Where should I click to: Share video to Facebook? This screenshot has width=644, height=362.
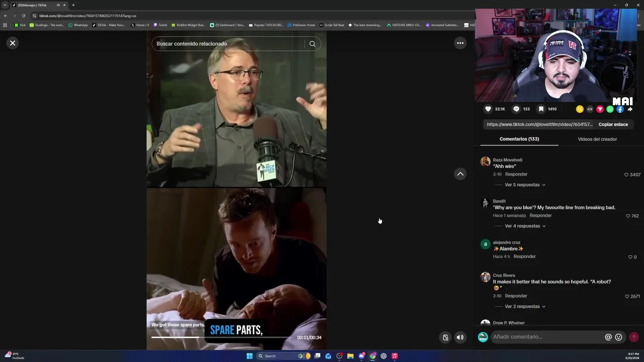[620, 109]
